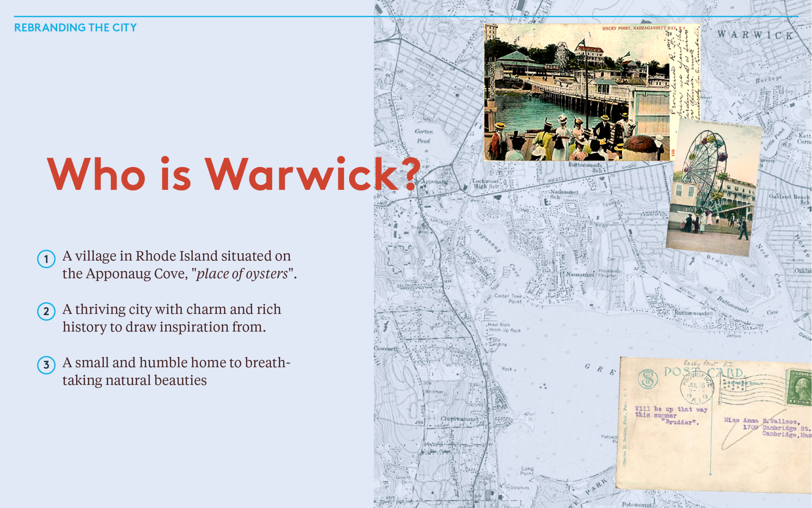Click the Gorton Pond label on map

click(x=424, y=136)
